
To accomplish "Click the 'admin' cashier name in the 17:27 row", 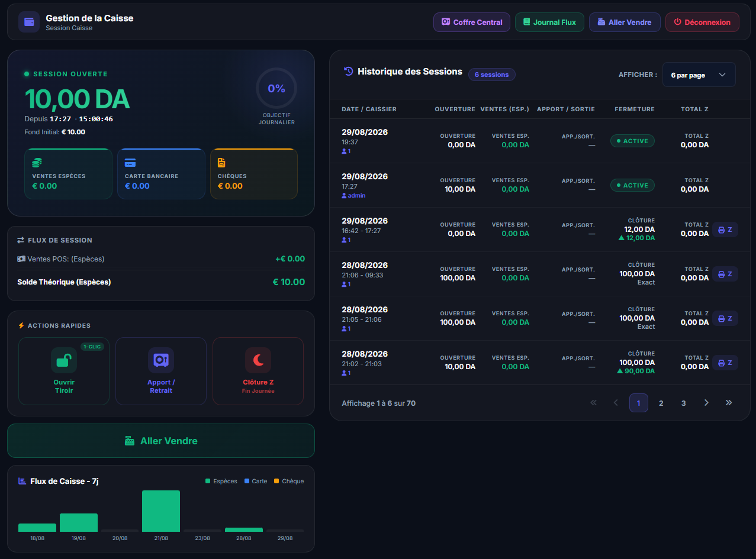I will (x=357, y=195).
